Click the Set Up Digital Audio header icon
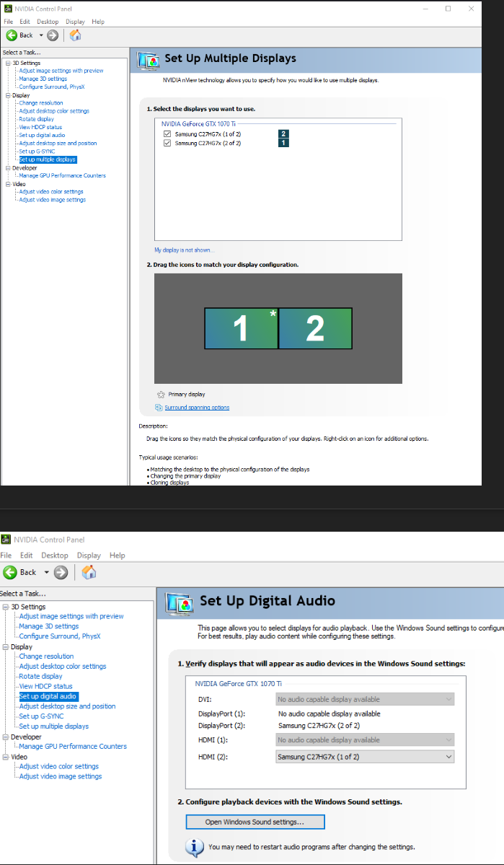504x865 pixels. tap(179, 604)
